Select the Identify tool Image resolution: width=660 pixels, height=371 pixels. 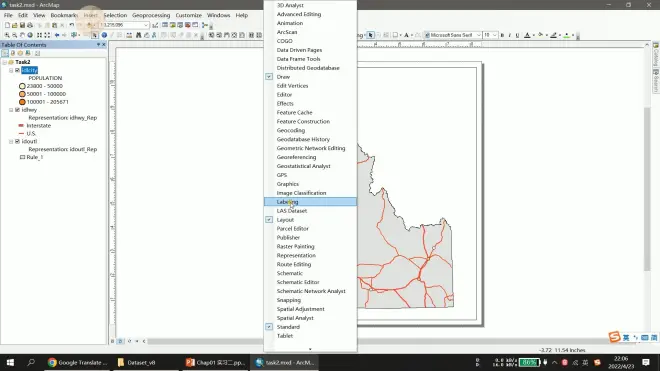point(104,35)
